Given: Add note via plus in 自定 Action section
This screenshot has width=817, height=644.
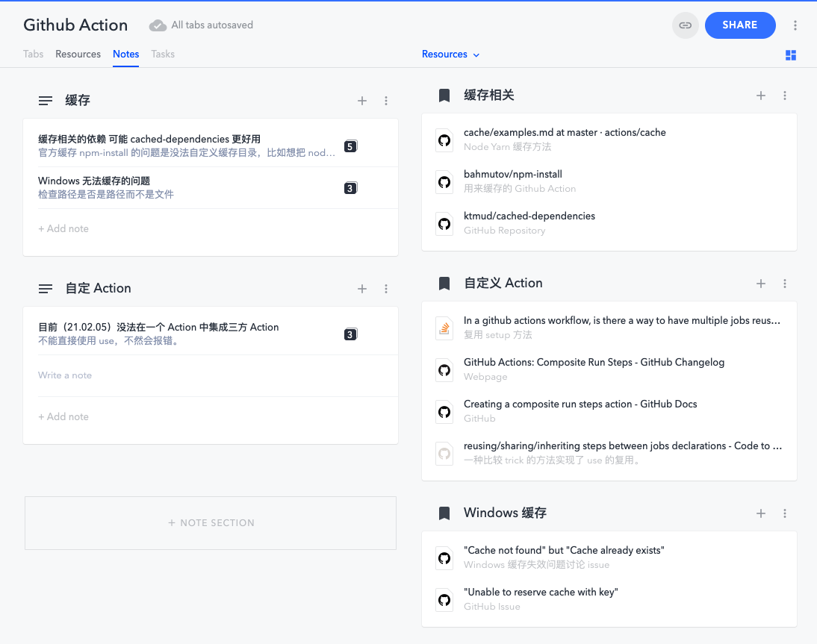Looking at the screenshot, I should tap(362, 289).
